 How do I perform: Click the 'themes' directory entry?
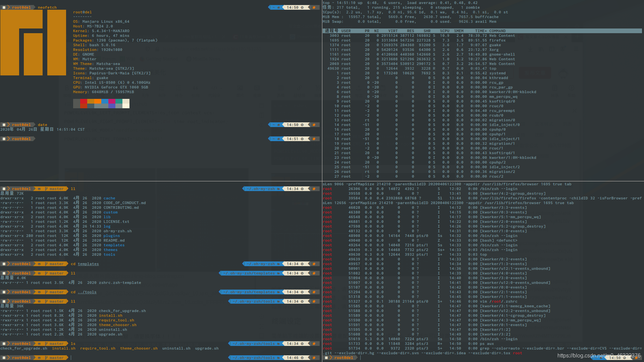[x=110, y=250]
